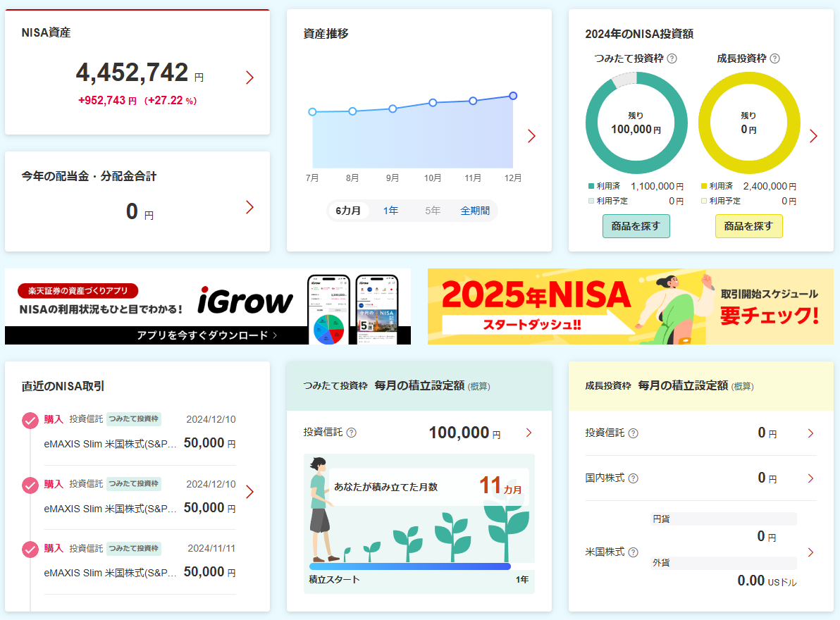Click 利用予定 0円 under つみたて投資枠
The image size is (840, 620).
(636, 201)
